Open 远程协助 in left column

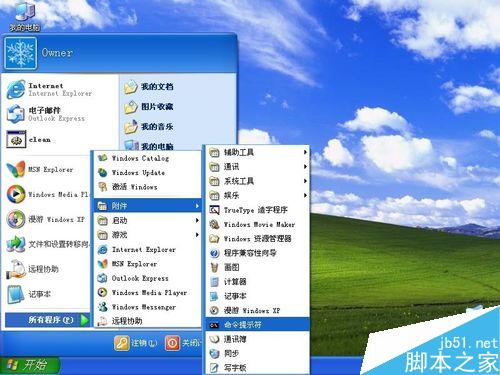[33, 269]
